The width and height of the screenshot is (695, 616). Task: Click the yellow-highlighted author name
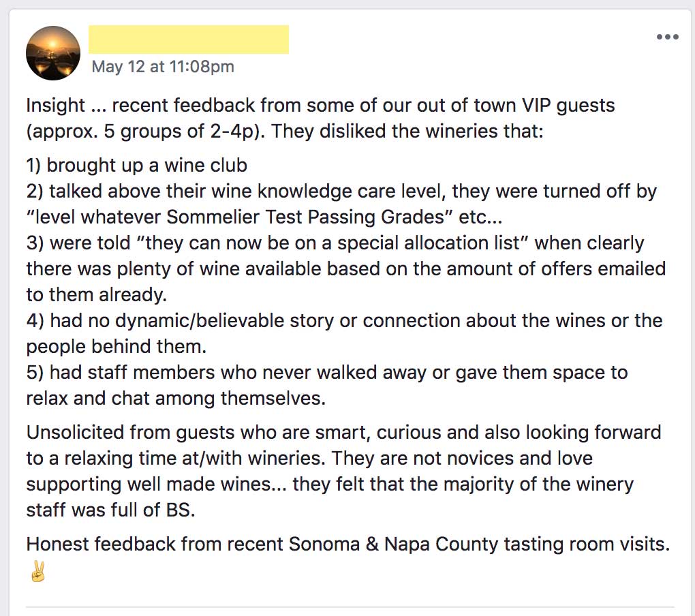(189, 40)
